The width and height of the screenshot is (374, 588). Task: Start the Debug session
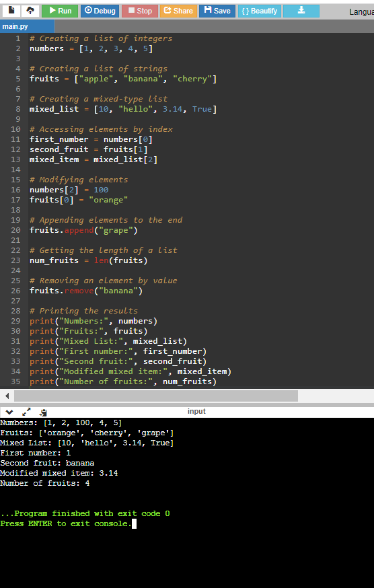(x=100, y=11)
